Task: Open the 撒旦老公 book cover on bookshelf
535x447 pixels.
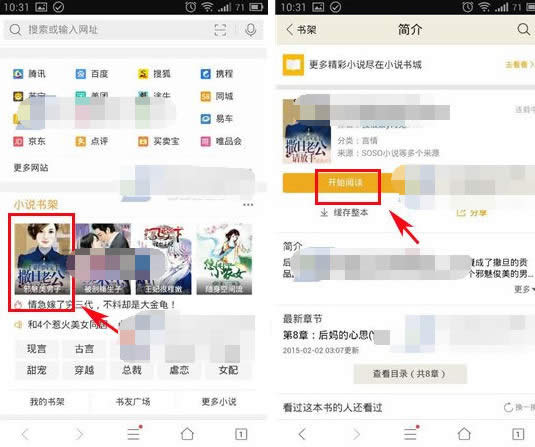Action: coord(43,259)
